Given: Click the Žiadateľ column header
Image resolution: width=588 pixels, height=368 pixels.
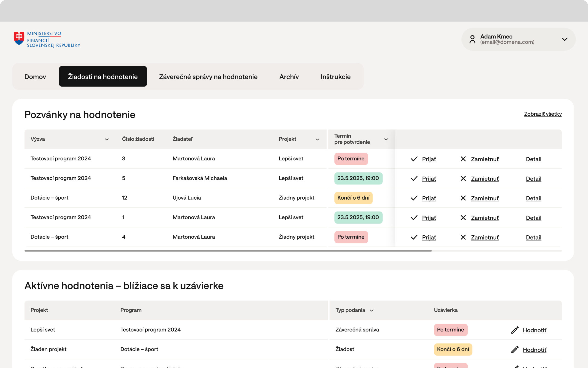Looking at the screenshot, I should coord(183,139).
